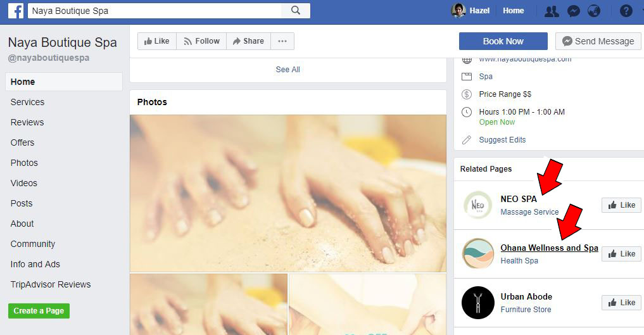
Task: Open Info and Ads in sidebar
Action: coord(35,264)
